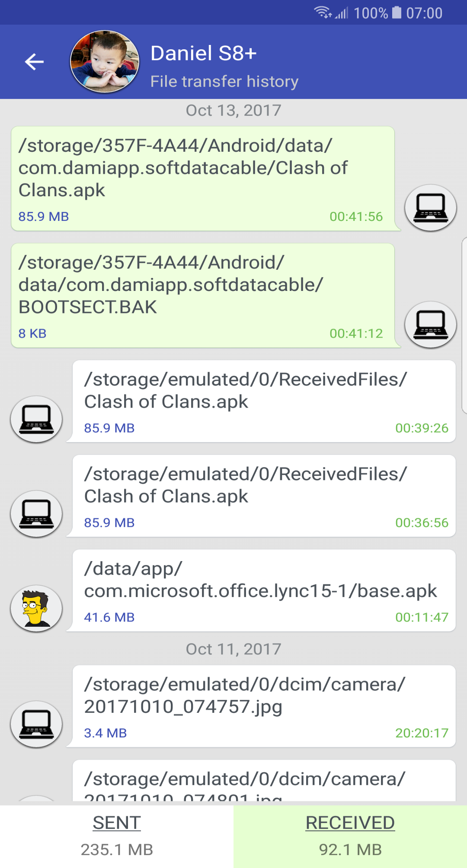Tap laptop icon beside BOOTSECT.BAK transfer
This screenshot has height=868, width=467.
pos(431,325)
